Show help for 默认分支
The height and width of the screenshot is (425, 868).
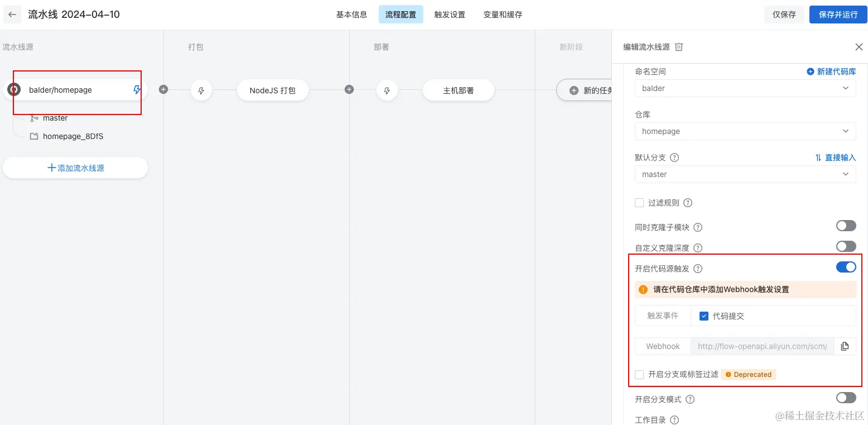pos(674,157)
